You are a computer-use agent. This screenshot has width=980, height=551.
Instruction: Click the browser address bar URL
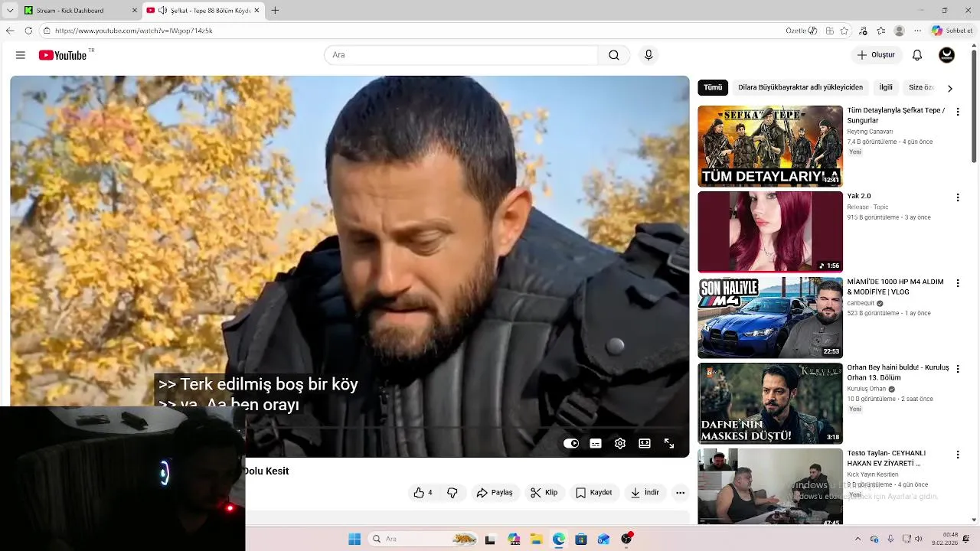click(134, 31)
